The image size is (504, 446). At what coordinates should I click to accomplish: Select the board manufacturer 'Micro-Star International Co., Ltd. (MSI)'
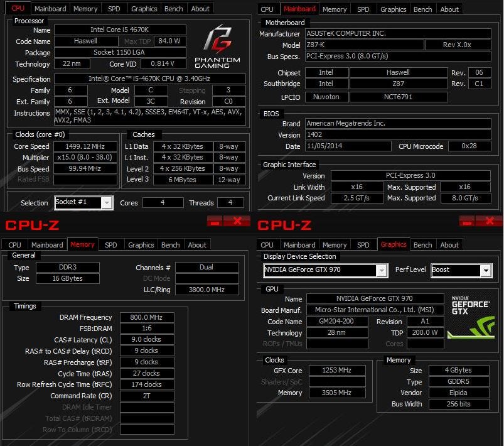click(x=375, y=310)
